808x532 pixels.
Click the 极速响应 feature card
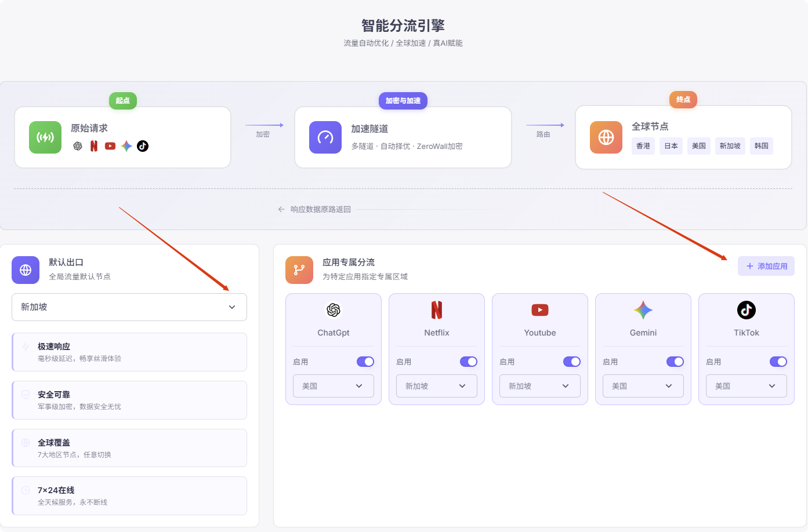(129, 352)
